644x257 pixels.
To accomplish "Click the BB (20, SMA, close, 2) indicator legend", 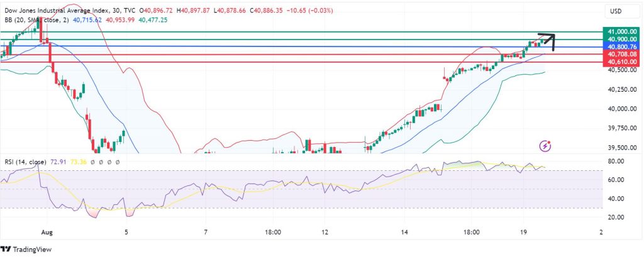I will (37, 19).
